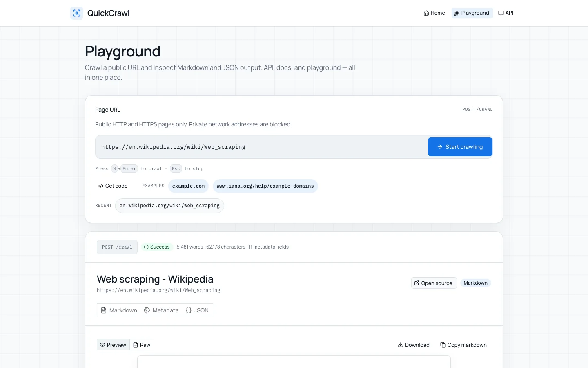
Task: Open the Playground nav item
Action: click(472, 13)
